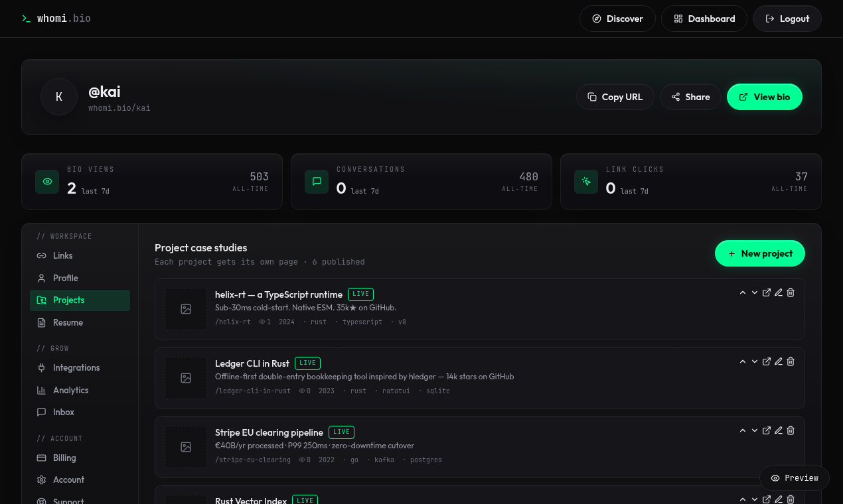Open Links in workspace sidebar
The height and width of the screenshot is (504, 843).
pyautogui.click(x=80, y=255)
